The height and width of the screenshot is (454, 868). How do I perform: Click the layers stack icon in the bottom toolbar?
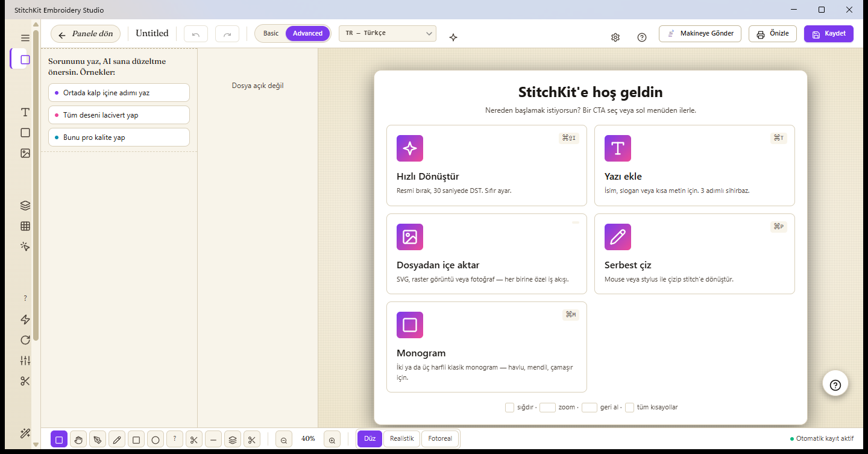233,440
